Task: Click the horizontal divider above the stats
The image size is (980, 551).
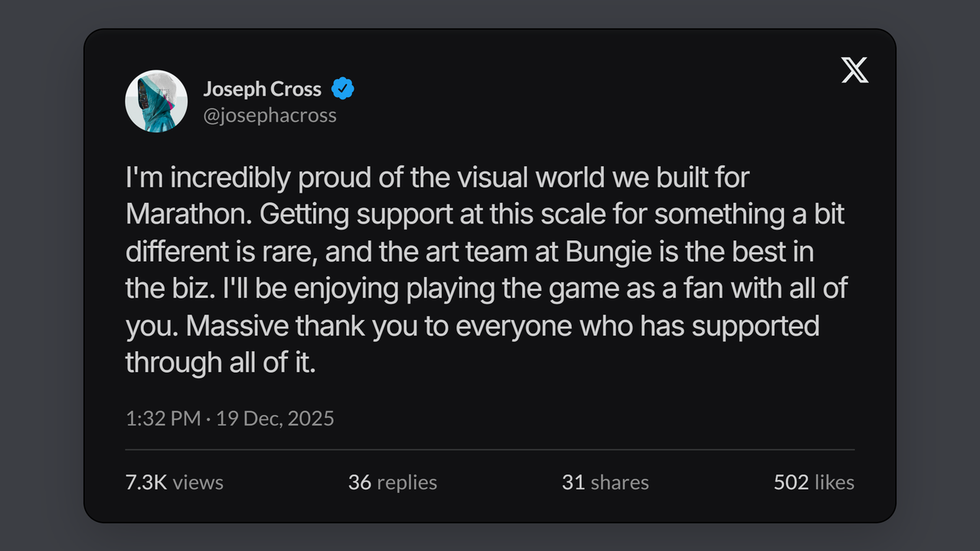Action: coord(490,449)
